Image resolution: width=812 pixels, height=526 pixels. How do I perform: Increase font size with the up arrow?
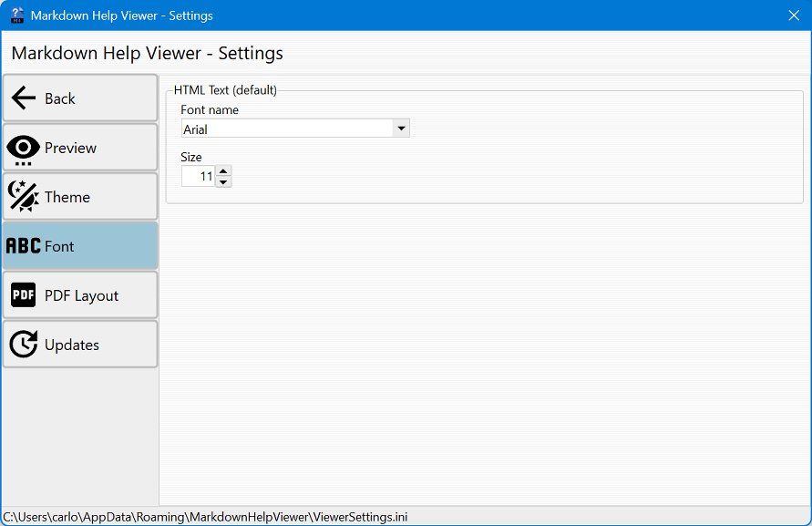[223, 170]
